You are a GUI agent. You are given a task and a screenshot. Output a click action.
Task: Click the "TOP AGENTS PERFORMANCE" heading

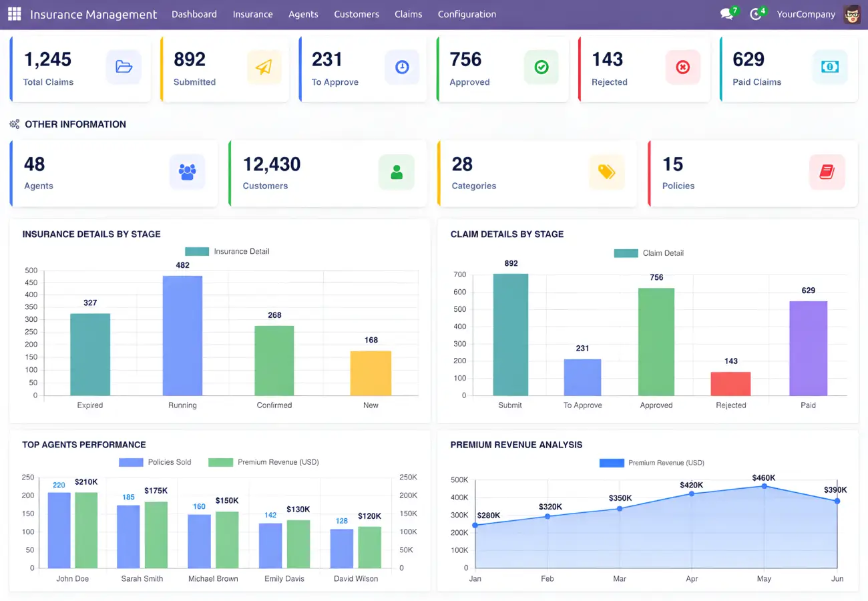(84, 445)
